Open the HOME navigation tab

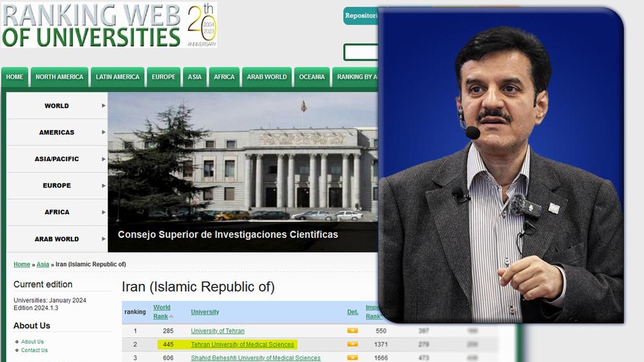[15, 77]
